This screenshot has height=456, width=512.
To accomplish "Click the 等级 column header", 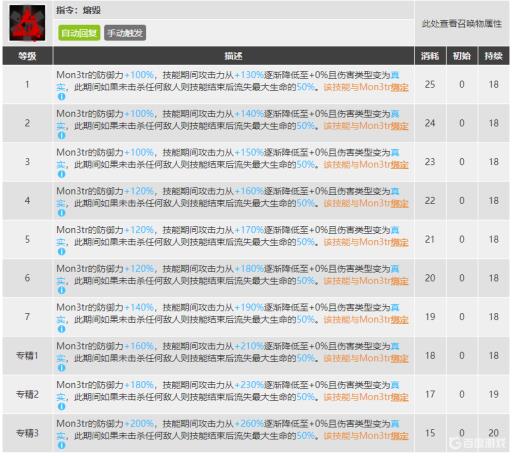I will [x=27, y=56].
